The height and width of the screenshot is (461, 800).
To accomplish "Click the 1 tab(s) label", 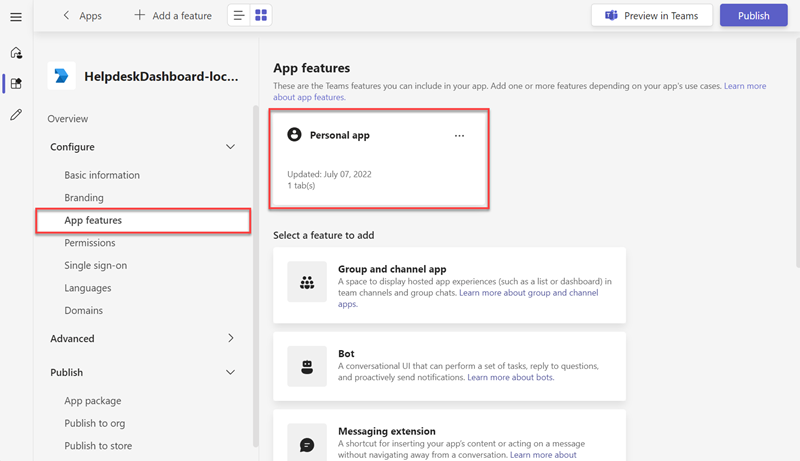I will coord(301,186).
